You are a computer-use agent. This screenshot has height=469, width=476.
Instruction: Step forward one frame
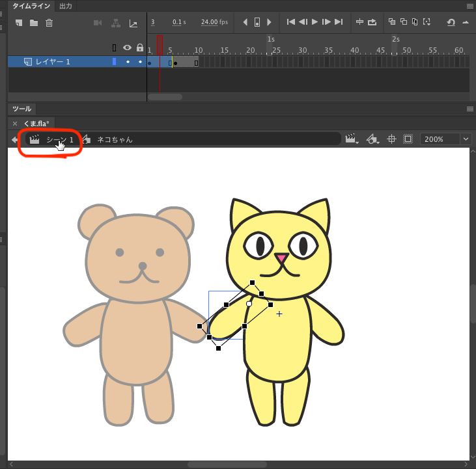(x=326, y=22)
